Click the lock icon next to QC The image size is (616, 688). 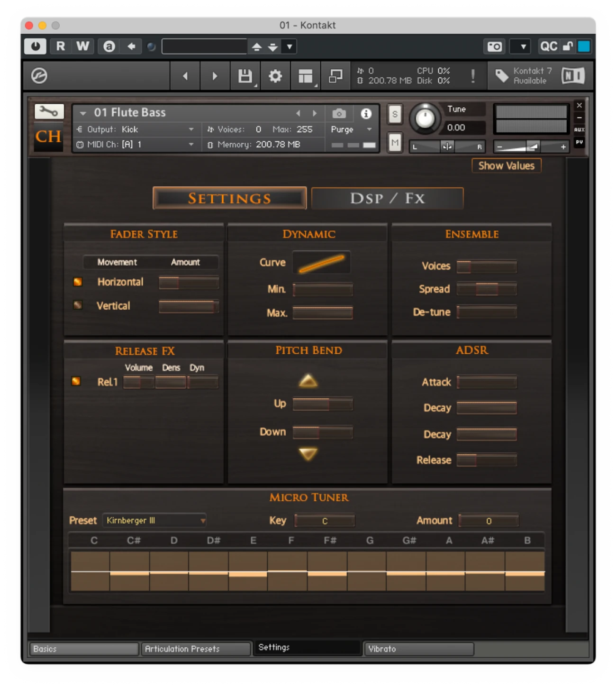point(568,46)
